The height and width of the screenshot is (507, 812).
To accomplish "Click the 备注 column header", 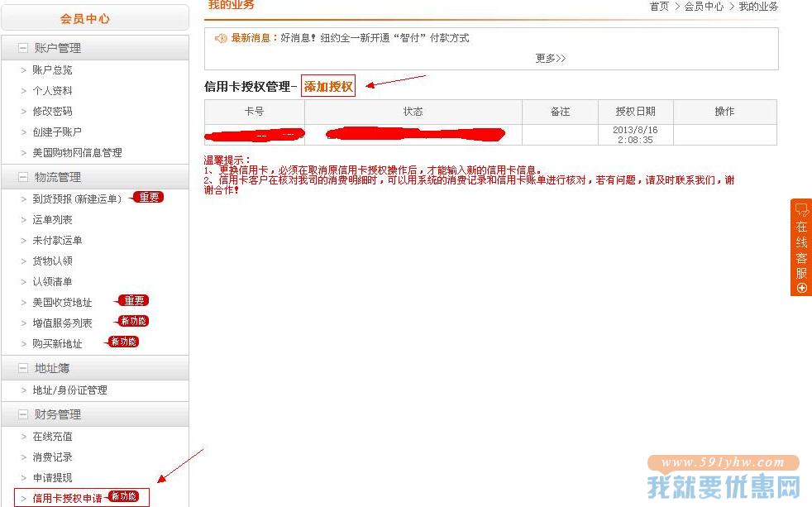I will pyautogui.click(x=560, y=112).
